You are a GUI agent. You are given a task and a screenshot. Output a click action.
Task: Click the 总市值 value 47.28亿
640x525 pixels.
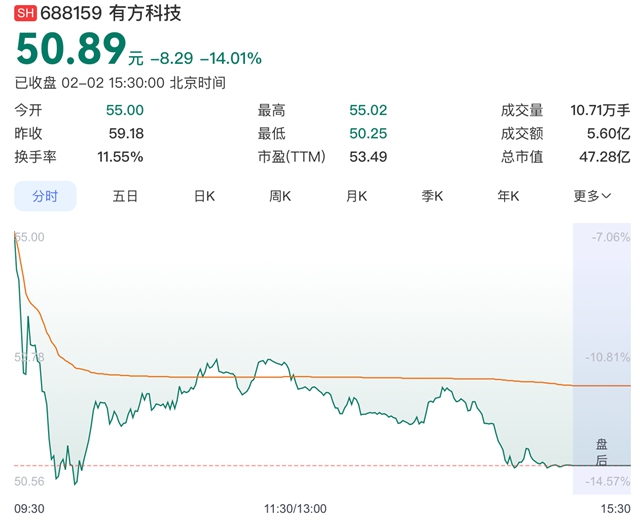(x=606, y=157)
